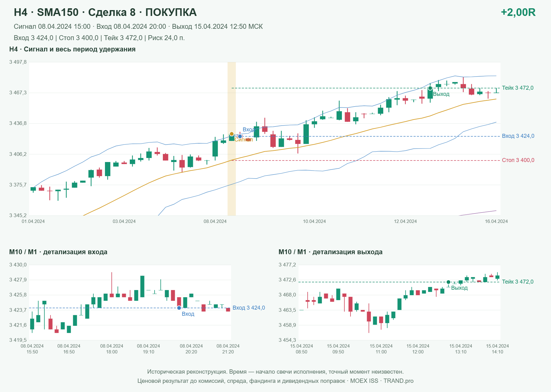551x392 pixels.
Task: Click the 'Выход' label on main H4 chart
Action: [441, 94]
